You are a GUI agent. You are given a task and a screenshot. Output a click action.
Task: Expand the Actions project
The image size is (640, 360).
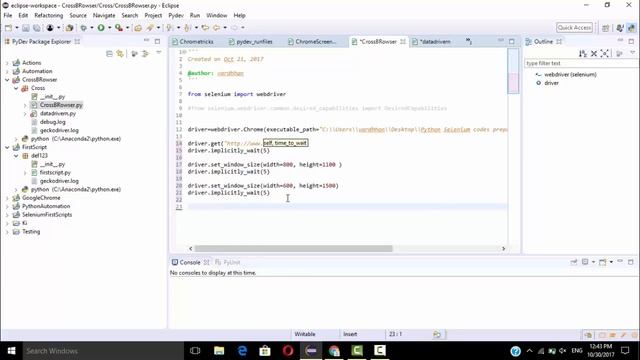[7, 63]
